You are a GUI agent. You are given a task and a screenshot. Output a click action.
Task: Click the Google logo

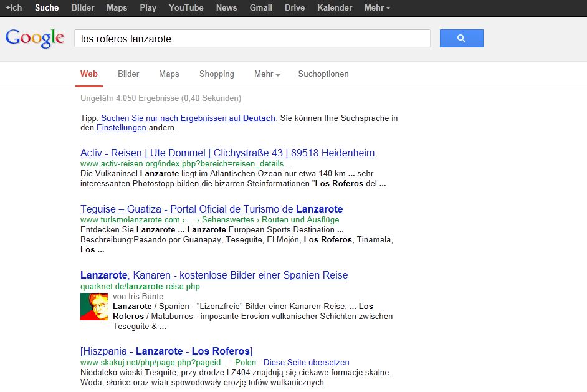pyautogui.click(x=35, y=38)
